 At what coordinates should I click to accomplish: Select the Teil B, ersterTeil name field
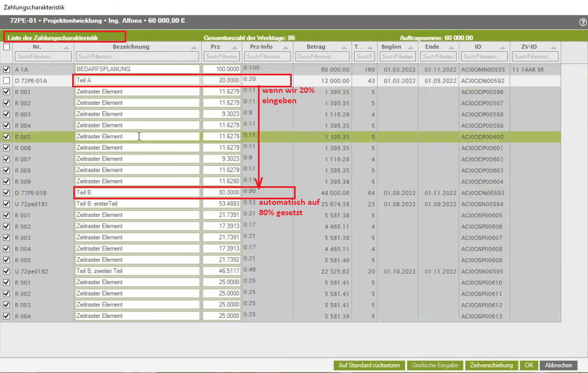[137, 204]
